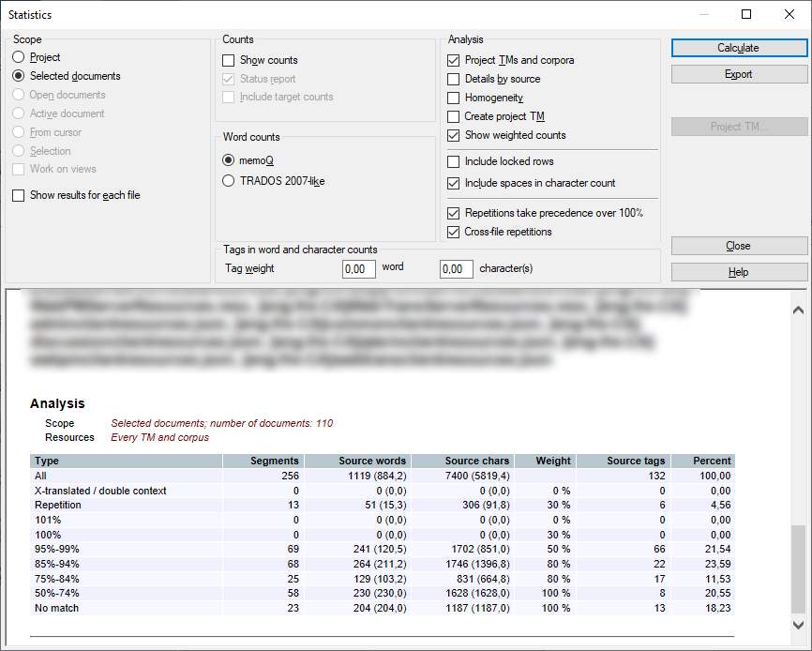This screenshot has width=812, height=651.
Task: Select the Project scope radio button
Action: pyautogui.click(x=17, y=56)
